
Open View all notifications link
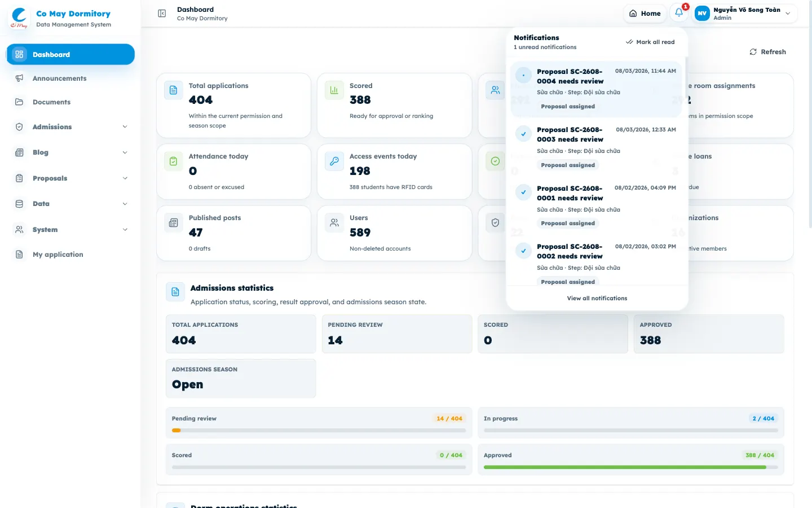597,298
